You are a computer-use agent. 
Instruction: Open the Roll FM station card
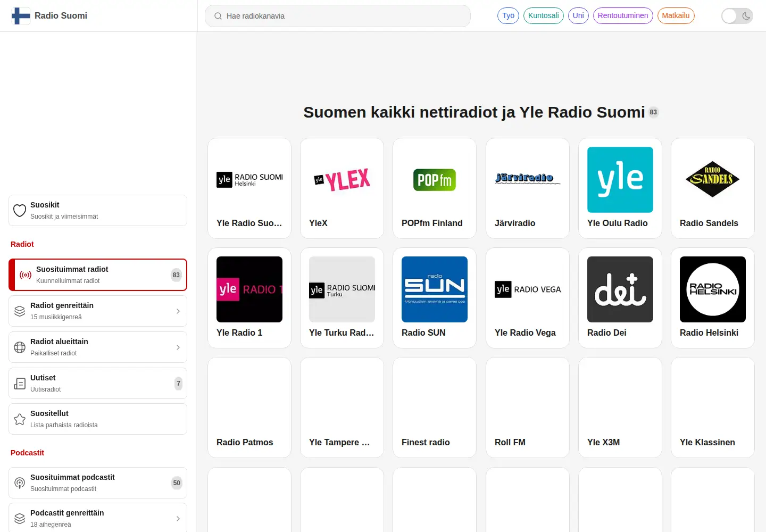point(528,408)
